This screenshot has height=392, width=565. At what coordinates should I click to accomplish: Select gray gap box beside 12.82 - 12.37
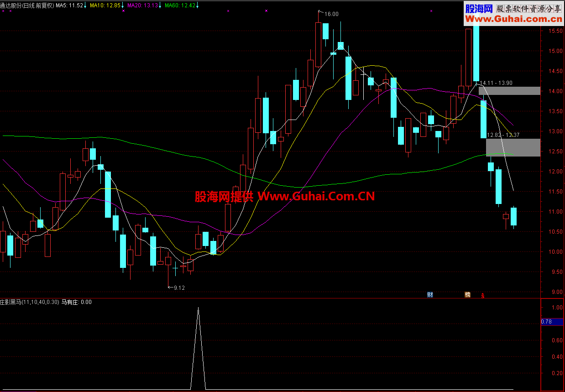[513, 147]
